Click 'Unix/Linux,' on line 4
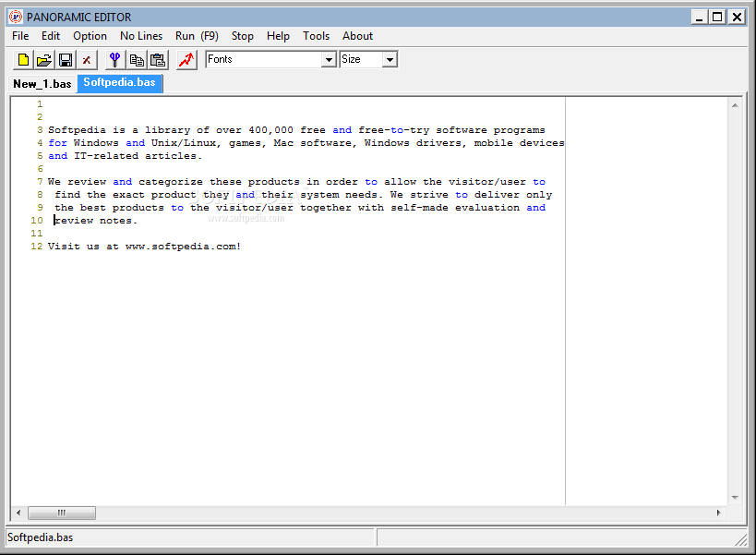Screen dimensions: 756x555 pyautogui.click(x=186, y=143)
